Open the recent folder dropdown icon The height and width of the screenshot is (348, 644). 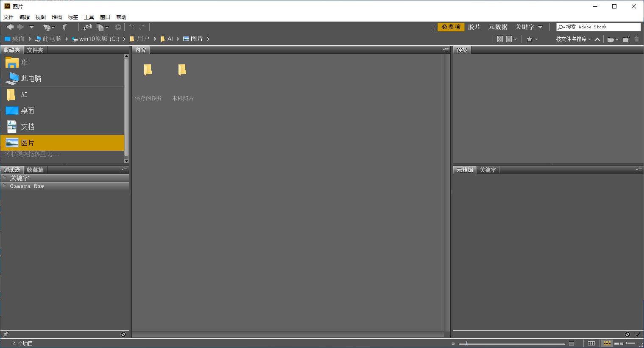613,39
